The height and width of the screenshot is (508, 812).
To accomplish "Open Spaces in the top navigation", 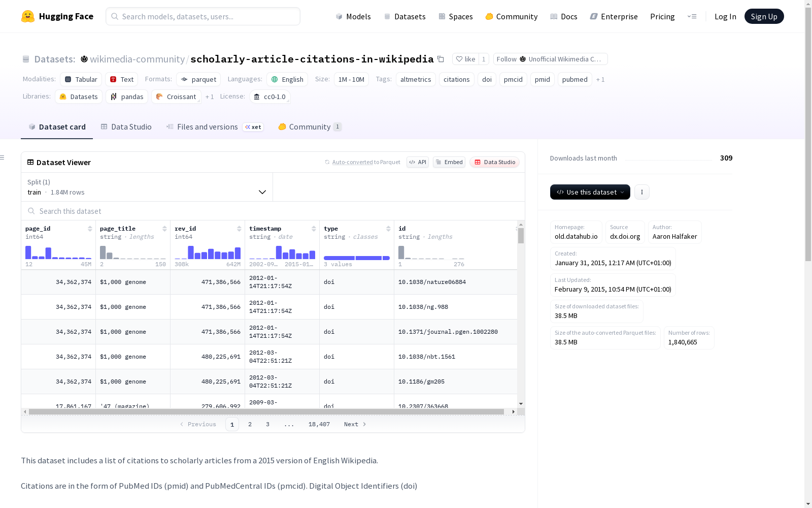I will [x=456, y=16].
